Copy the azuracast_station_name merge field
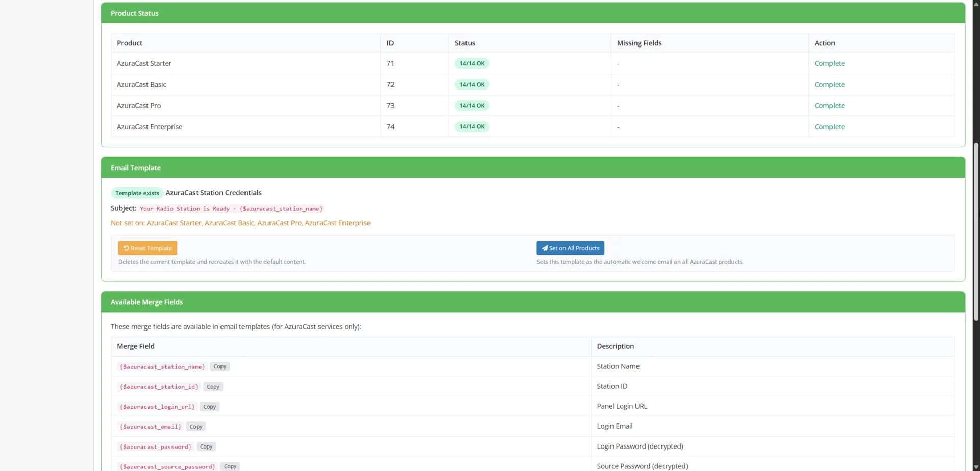This screenshot has height=471, width=980. pyautogui.click(x=219, y=366)
